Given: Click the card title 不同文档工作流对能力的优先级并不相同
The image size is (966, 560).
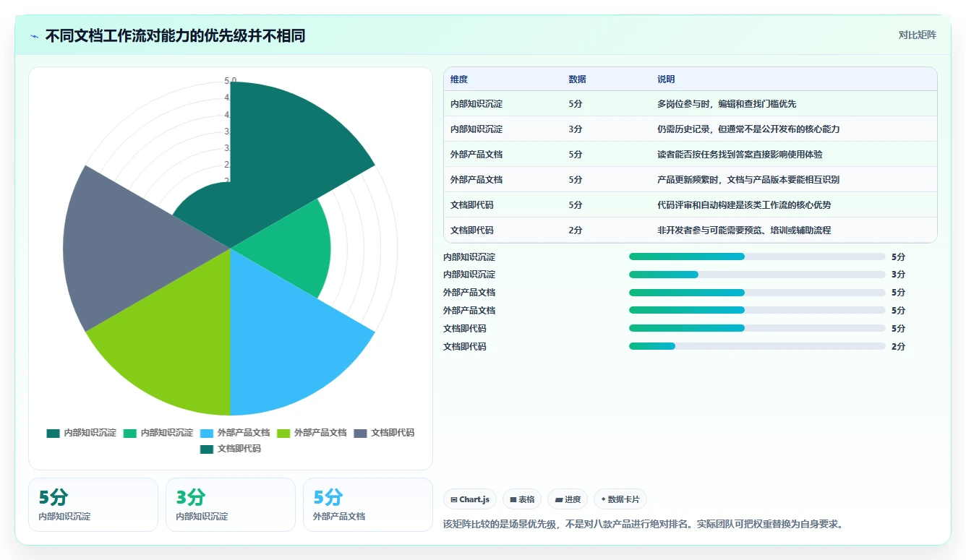Looking at the screenshot, I should click(175, 36).
